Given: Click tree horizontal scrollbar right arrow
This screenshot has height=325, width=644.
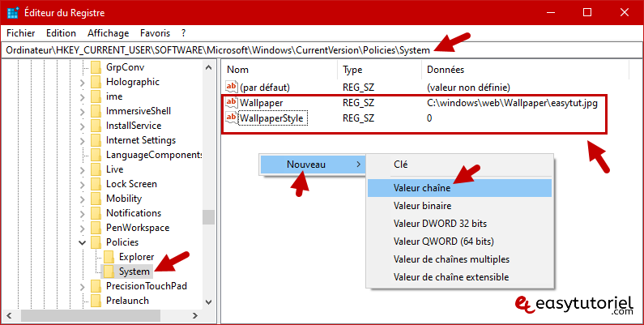Looking at the screenshot, I should [x=195, y=316].
